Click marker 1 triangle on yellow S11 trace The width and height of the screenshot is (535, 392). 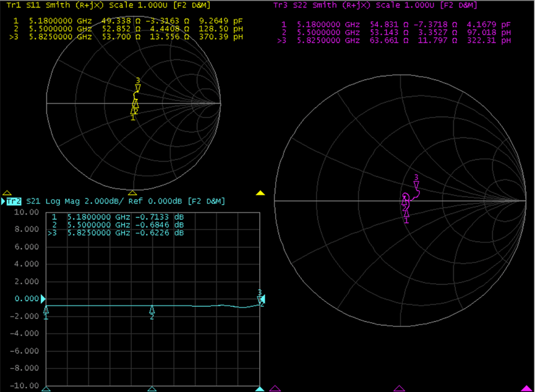133,111
